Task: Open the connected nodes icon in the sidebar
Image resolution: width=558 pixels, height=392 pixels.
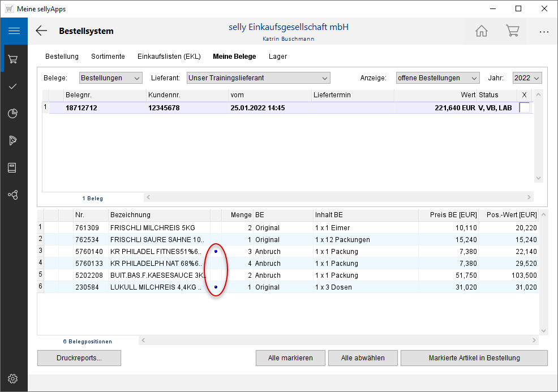Action: 14,195
